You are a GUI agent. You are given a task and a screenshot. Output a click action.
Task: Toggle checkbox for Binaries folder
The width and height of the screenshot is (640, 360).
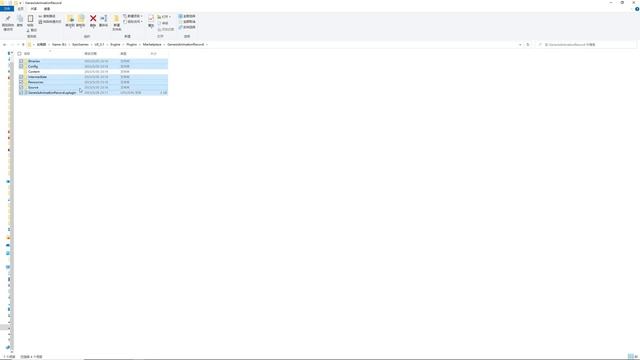(21, 61)
